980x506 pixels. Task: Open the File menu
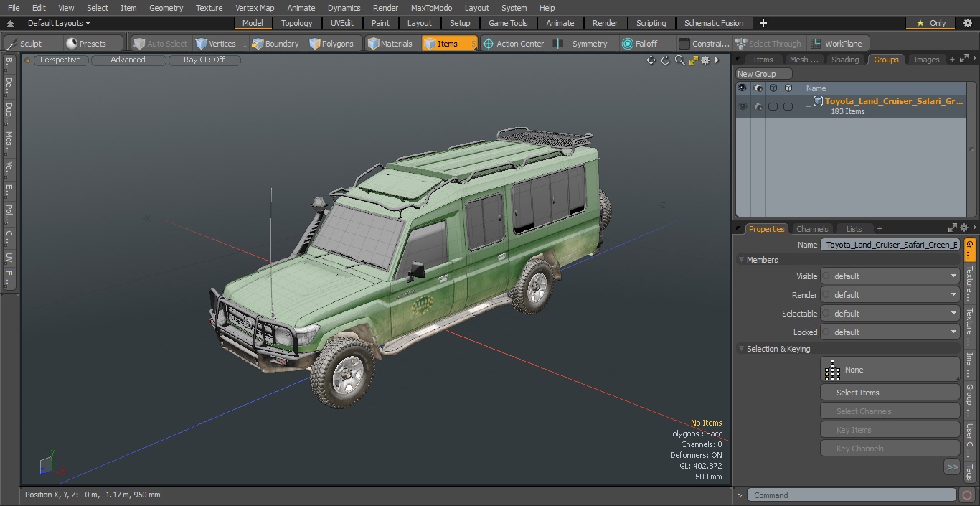pyautogui.click(x=14, y=8)
